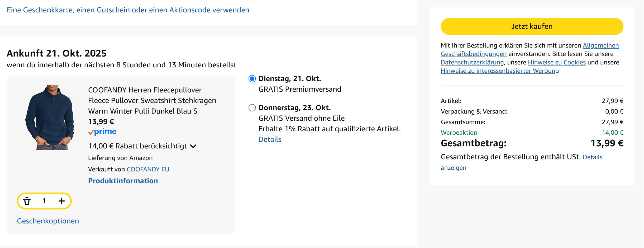Click the quantity value in the stepper

coord(44,201)
